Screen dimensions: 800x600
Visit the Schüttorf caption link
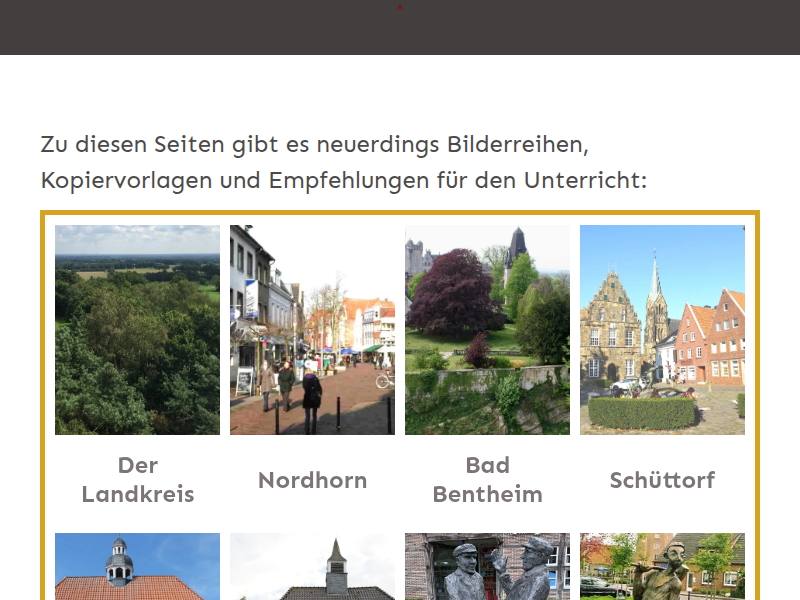click(662, 480)
